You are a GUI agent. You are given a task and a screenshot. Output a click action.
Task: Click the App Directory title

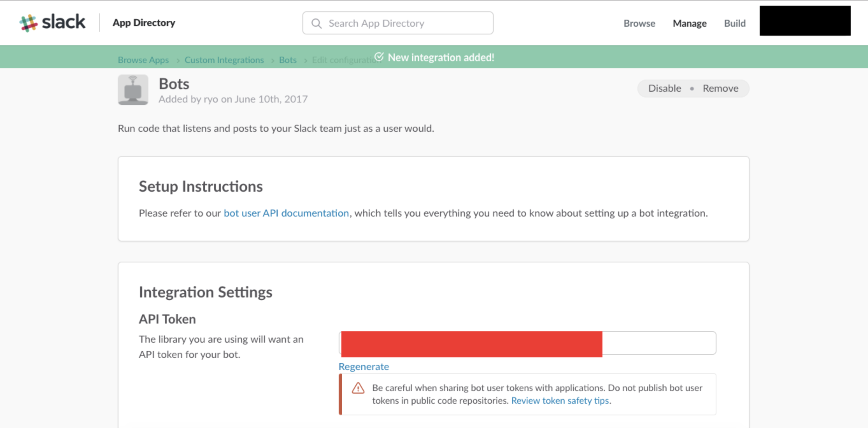click(x=144, y=23)
